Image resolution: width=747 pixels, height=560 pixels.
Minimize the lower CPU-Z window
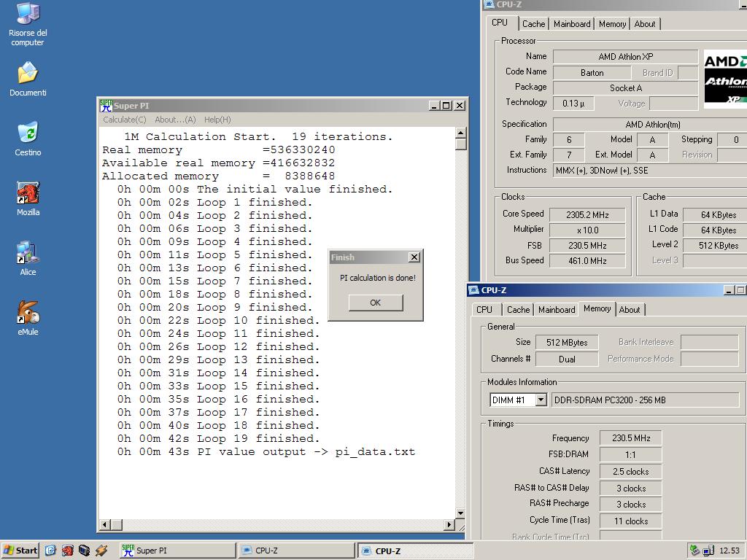729,290
